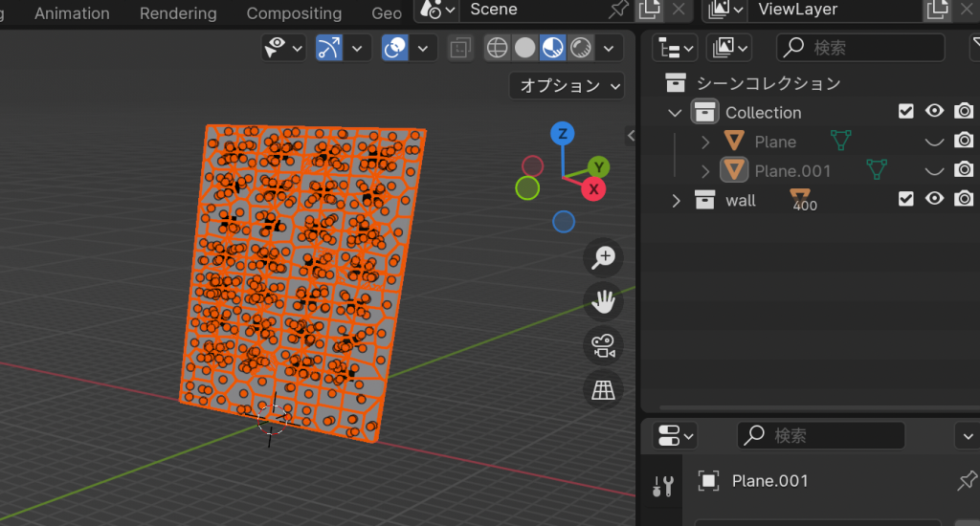Disable rendering for Plane.001
This screenshot has height=526, width=980.
(x=964, y=170)
